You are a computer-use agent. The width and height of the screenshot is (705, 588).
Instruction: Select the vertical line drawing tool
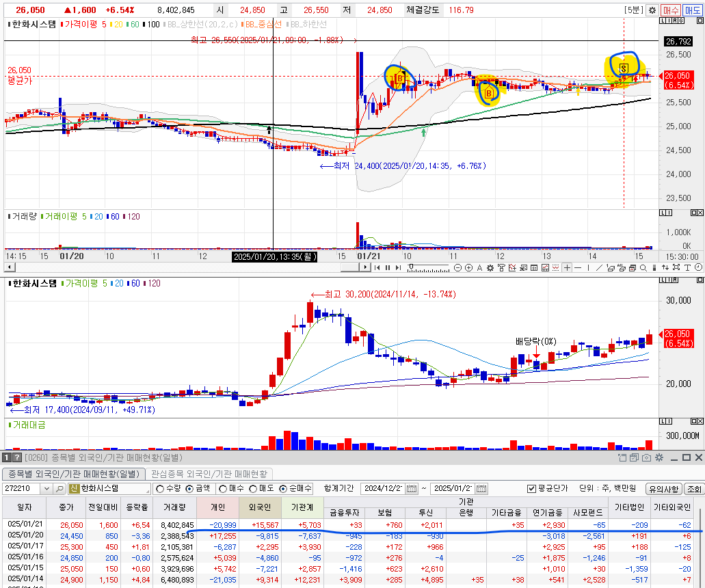coord(589,268)
